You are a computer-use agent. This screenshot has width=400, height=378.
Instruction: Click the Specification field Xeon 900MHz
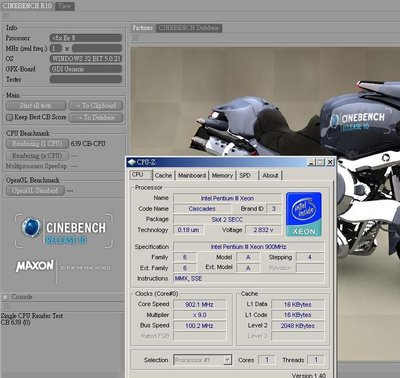click(x=249, y=247)
